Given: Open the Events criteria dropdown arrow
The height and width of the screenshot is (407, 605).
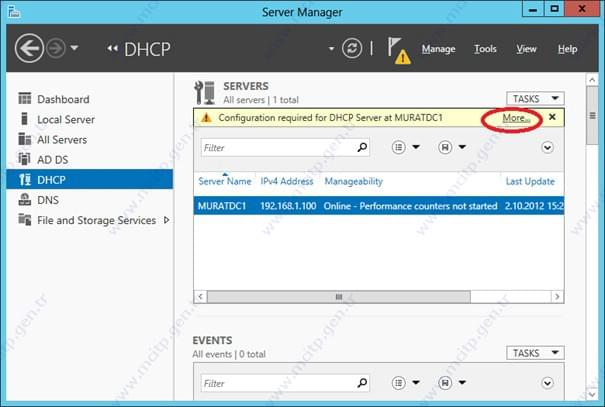Looking at the screenshot, I should click(x=416, y=383).
